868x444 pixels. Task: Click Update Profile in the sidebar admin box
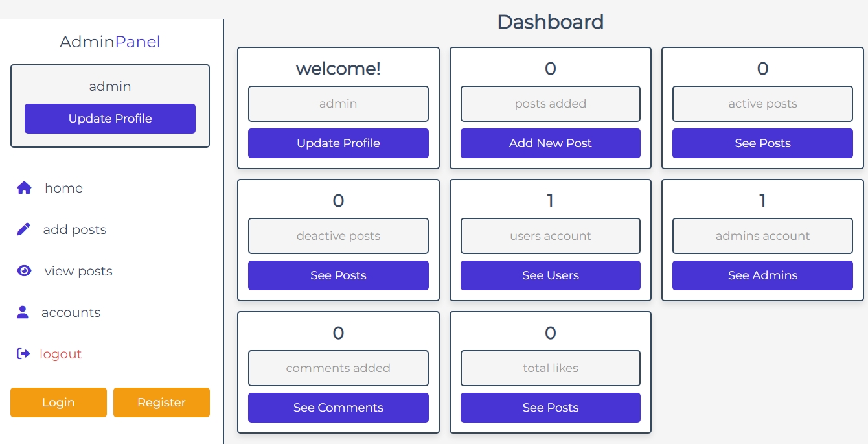coord(110,119)
